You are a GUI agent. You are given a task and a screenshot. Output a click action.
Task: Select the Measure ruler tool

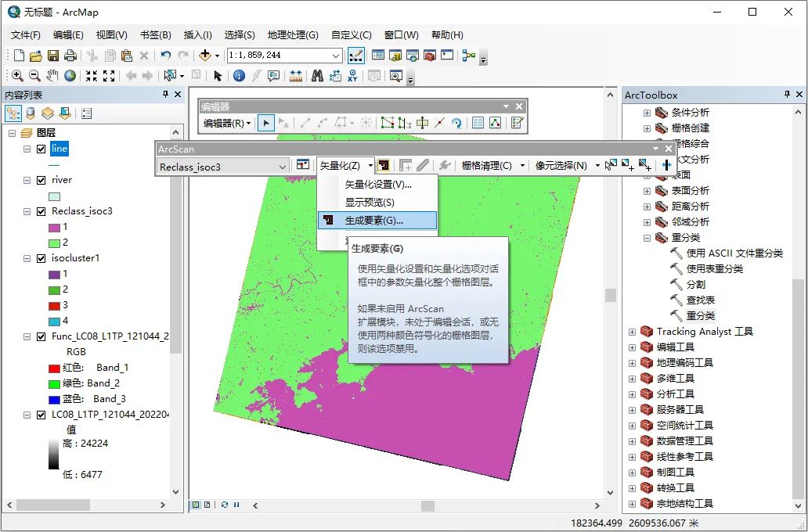(x=296, y=76)
